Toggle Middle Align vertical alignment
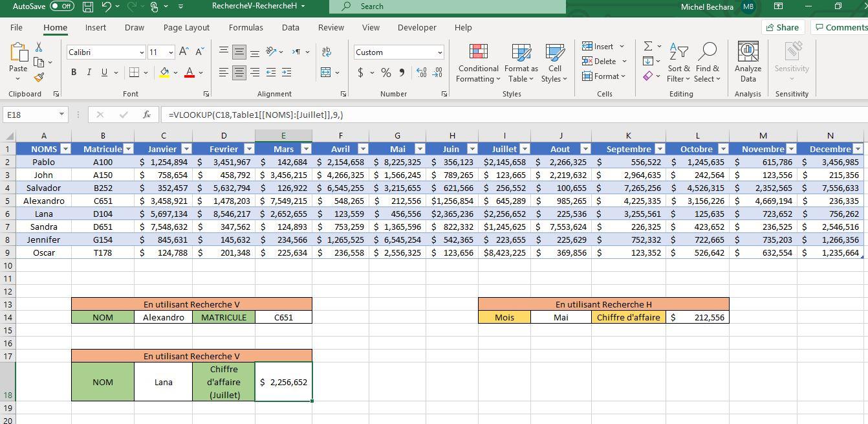The width and height of the screenshot is (868, 424). pos(239,52)
